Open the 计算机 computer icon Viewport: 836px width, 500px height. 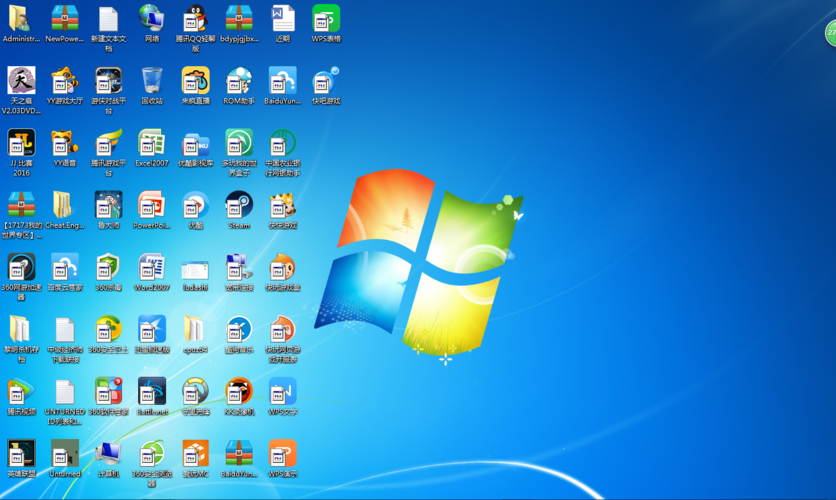point(108,453)
